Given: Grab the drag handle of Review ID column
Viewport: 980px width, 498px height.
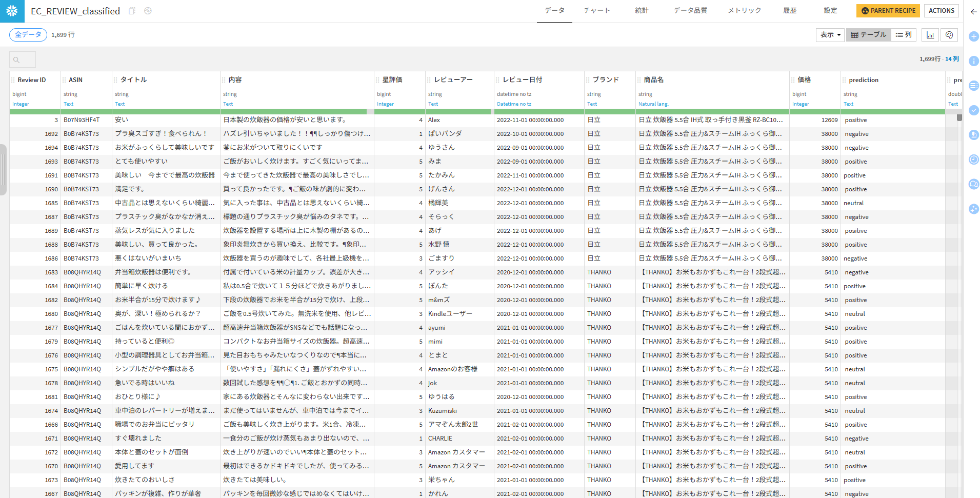Looking at the screenshot, I should pyautogui.click(x=13, y=80).
